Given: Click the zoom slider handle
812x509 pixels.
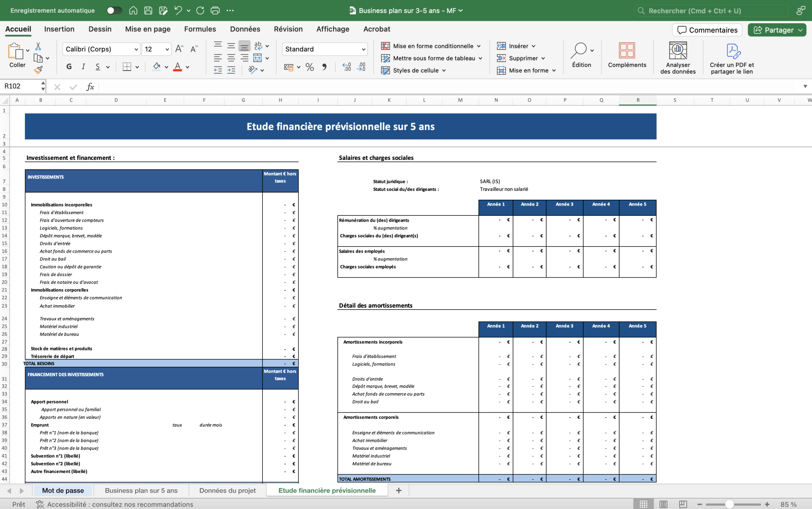Looking at the screenshot, I should [730, 504].
